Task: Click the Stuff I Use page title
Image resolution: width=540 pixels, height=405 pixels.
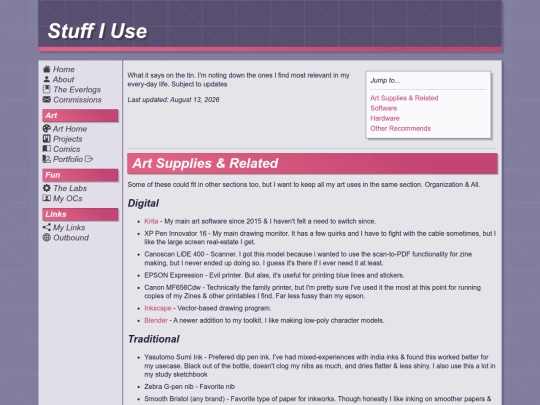Action: [97, 31]
